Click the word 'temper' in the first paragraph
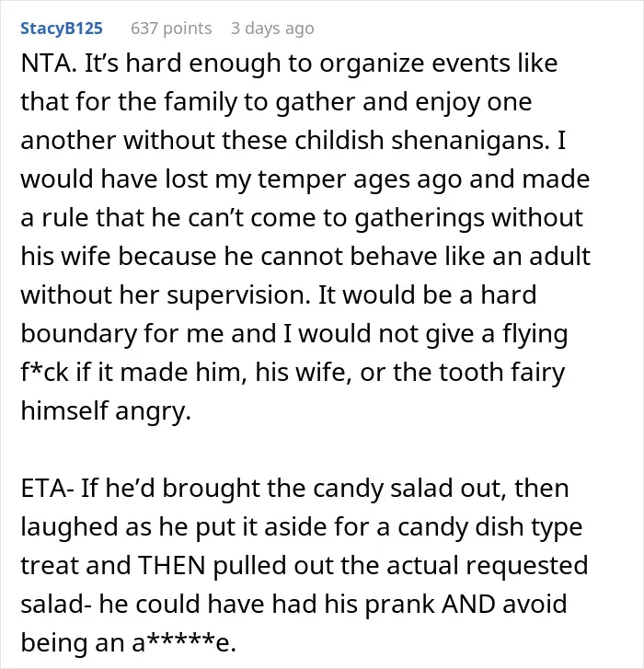This screenshot has height=669, width=644. 302,179
